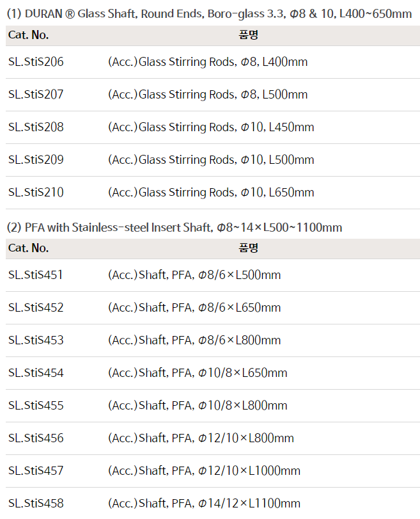Choose catalog number SL.StiS455
420x519 pixels.
(36, 406)
